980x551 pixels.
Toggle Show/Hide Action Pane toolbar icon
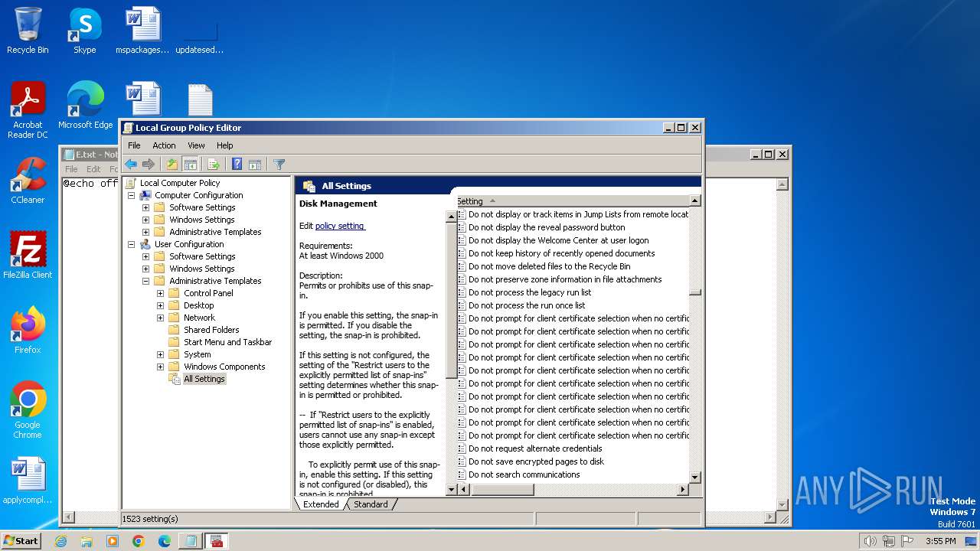click(255, 164)
